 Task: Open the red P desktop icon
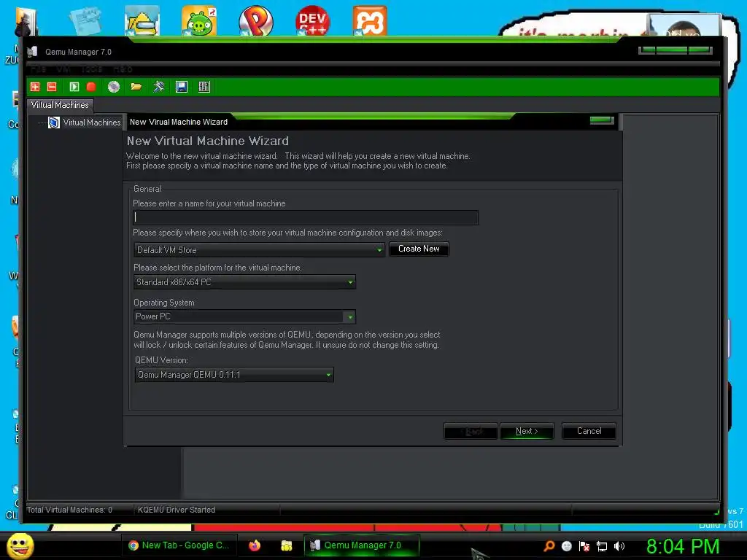click(x=256, y=21)
